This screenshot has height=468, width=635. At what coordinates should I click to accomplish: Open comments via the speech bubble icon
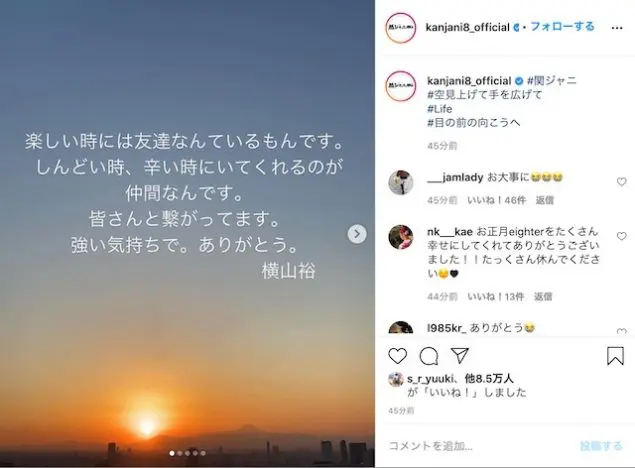click(428, 356)
